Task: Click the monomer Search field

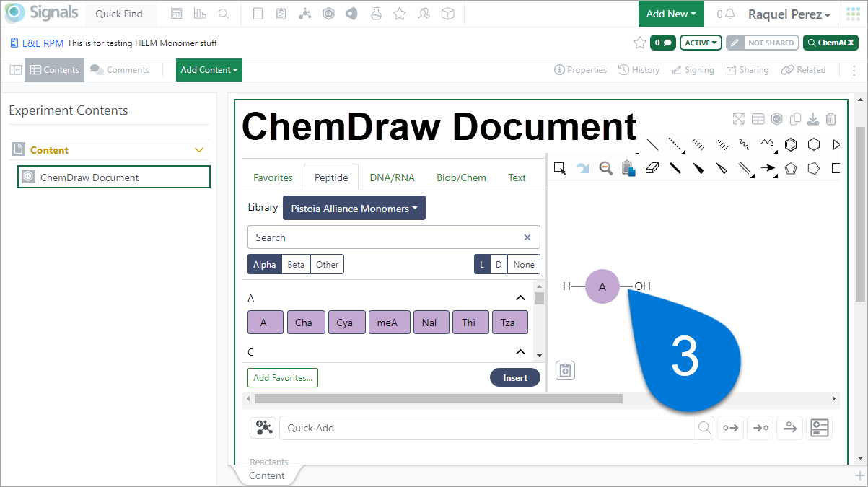Action: tap(393, 237)
